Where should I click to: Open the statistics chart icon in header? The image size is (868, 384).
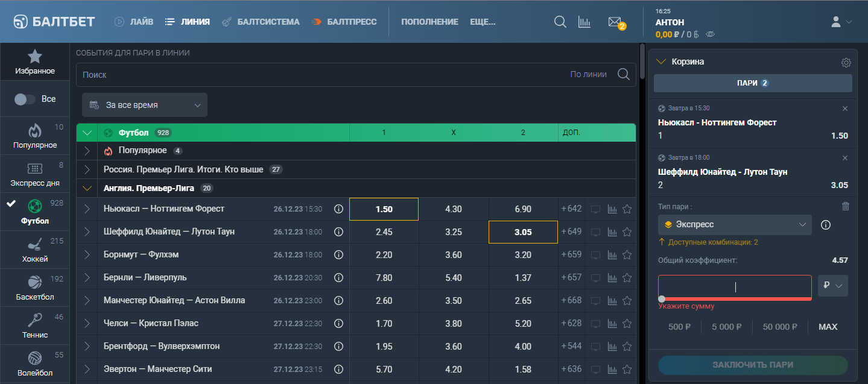[584, 22]
